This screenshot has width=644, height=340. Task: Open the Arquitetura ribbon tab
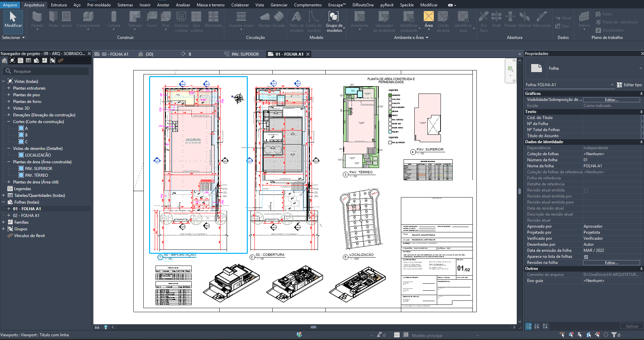[34, 5]
